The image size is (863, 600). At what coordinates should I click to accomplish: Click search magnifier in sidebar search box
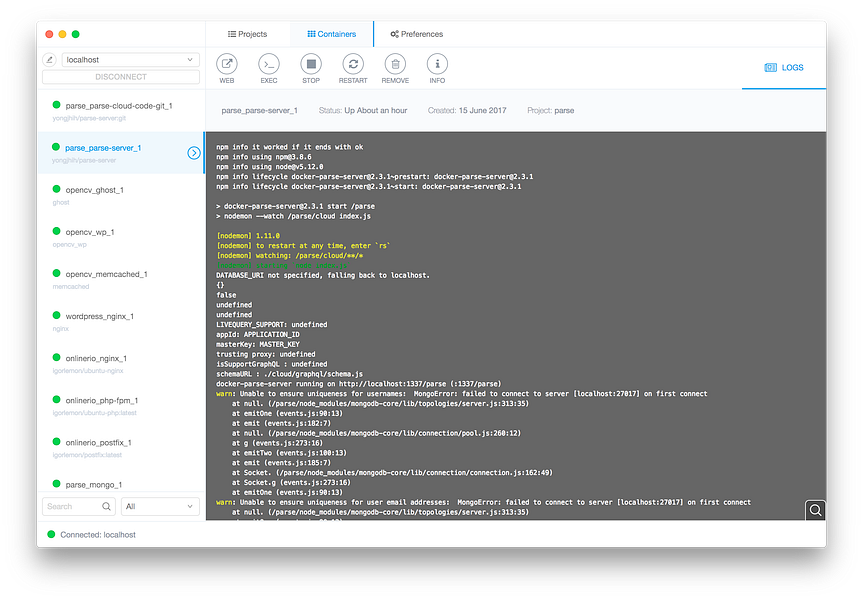pyautogui.click(x=106, y=506)
